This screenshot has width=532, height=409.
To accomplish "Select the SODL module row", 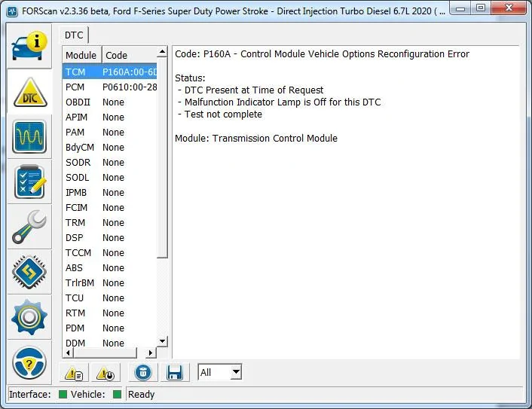I will (x=109, y=177).
